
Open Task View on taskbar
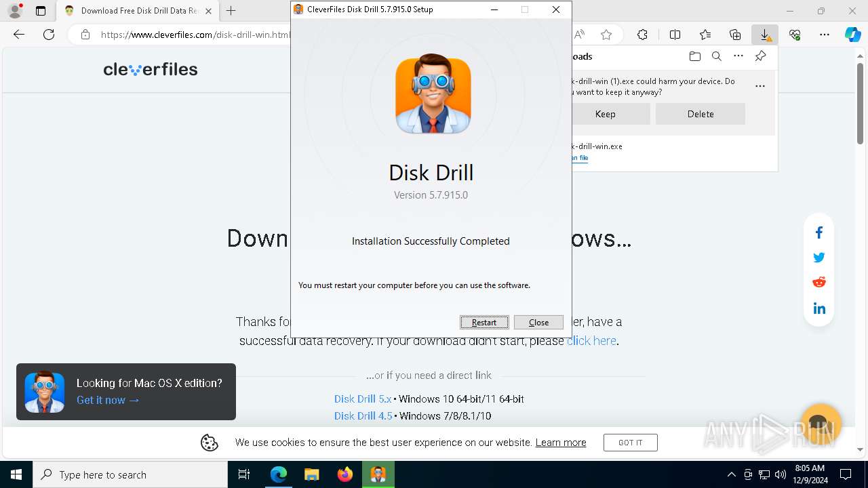coord(244,474)
